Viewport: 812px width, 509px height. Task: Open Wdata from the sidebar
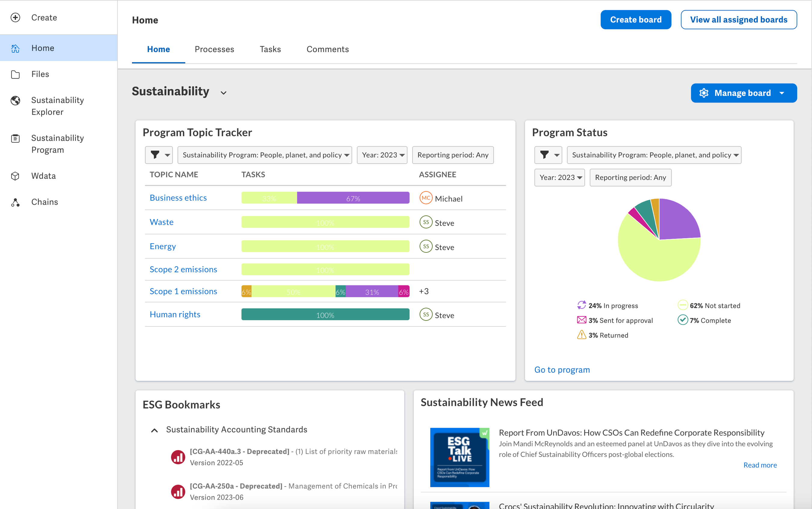click(59, 176)
